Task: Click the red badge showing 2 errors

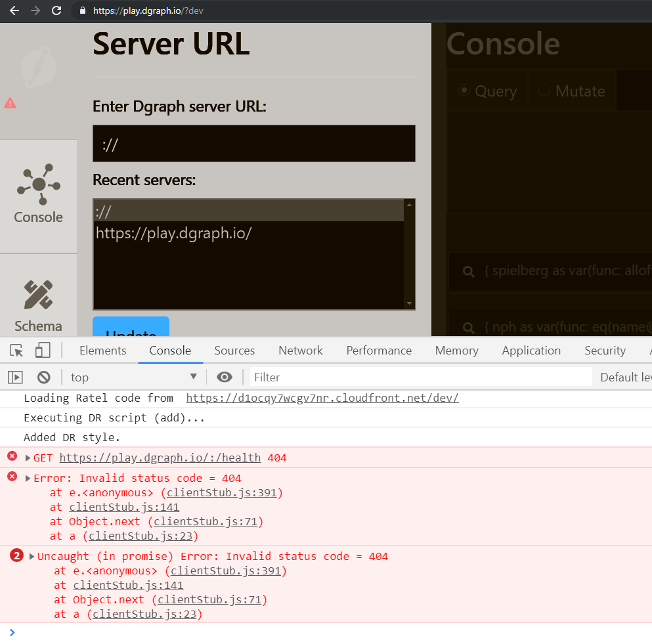Action: [16, 555]
